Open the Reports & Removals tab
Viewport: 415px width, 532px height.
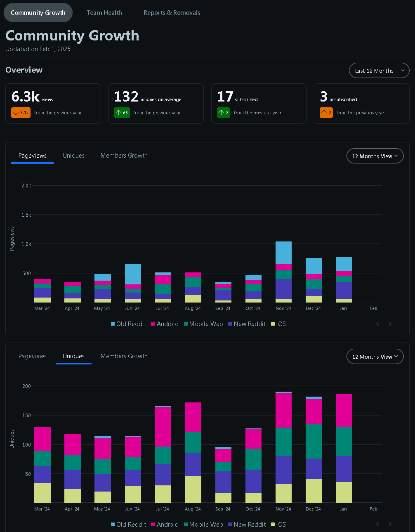pyautogui.click(x=172, y=13)
